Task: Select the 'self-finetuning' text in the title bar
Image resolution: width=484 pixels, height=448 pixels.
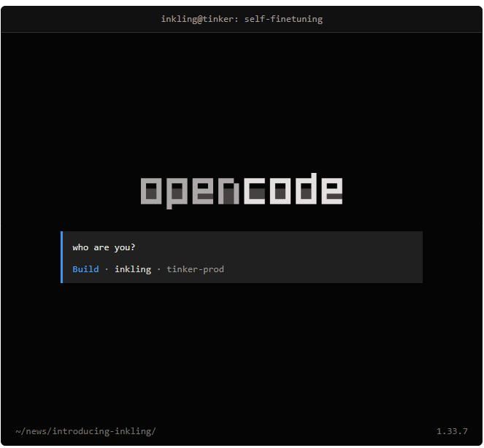Action: [x=283, y=19]
